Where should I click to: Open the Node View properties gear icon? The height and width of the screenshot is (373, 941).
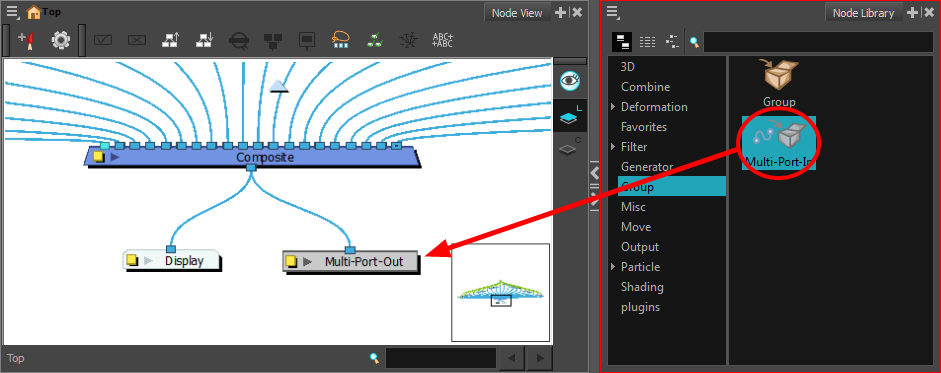61,40
